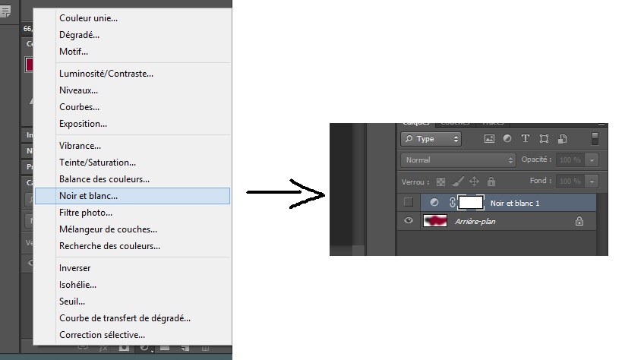Select the white layer mask thumbnail
Viewport: 644px width, 360px height.
click(x=471, y=203)
